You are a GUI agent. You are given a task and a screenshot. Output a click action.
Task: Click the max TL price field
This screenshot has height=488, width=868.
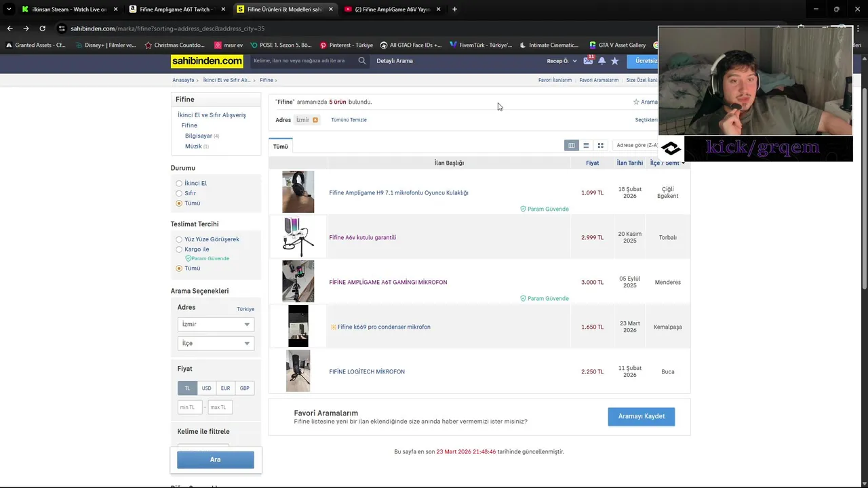tap(220, 407)
